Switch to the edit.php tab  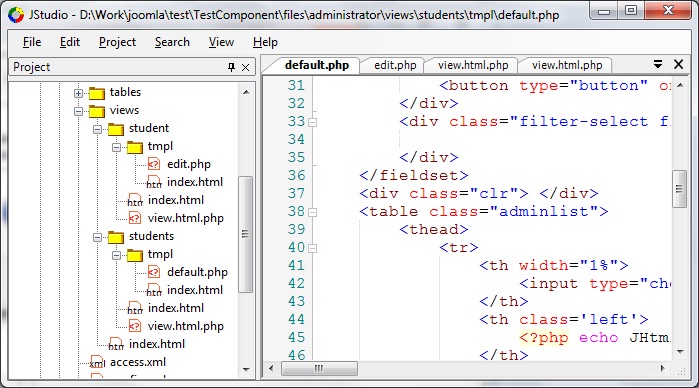click(x=395, y=65)
